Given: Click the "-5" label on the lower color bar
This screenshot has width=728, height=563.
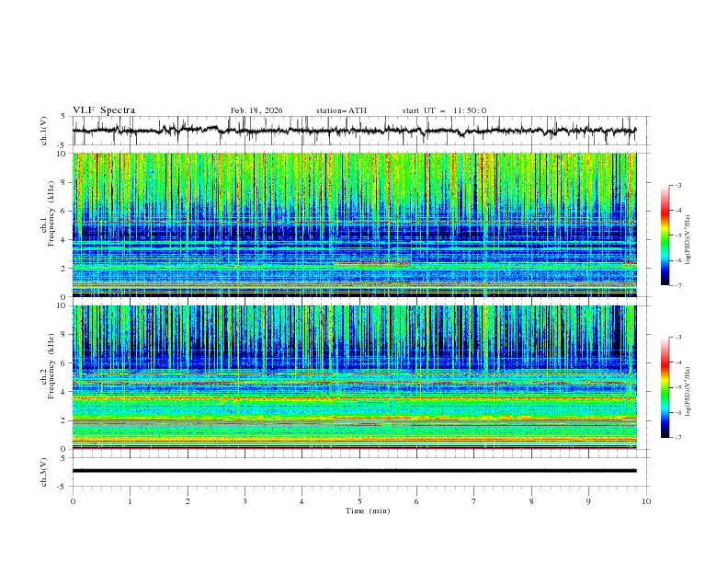Looking at the screenshot, I should [678, 387].
